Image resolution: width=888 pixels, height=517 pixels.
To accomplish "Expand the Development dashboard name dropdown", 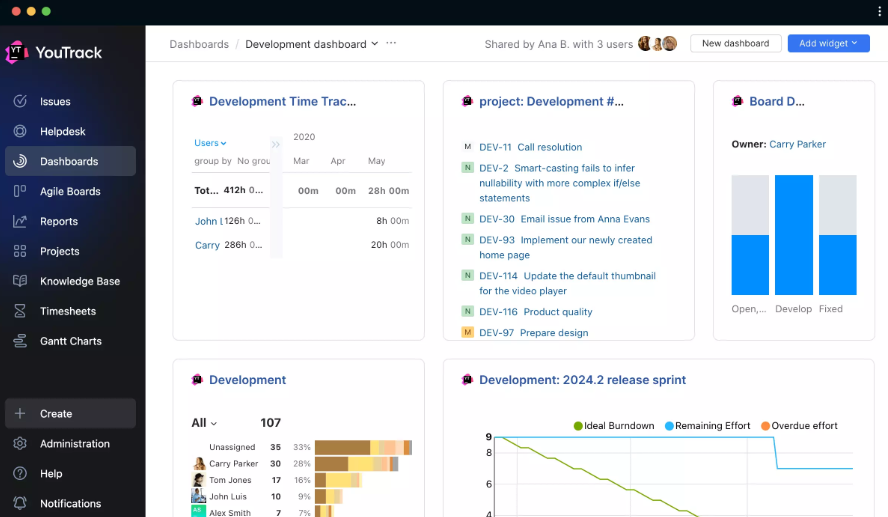I will [374, 44].
